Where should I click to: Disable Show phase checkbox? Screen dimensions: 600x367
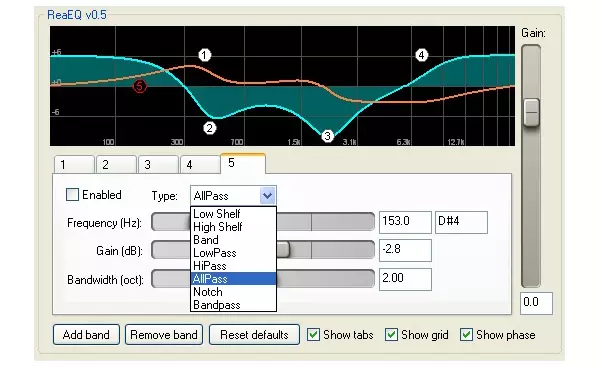point(466,335)
